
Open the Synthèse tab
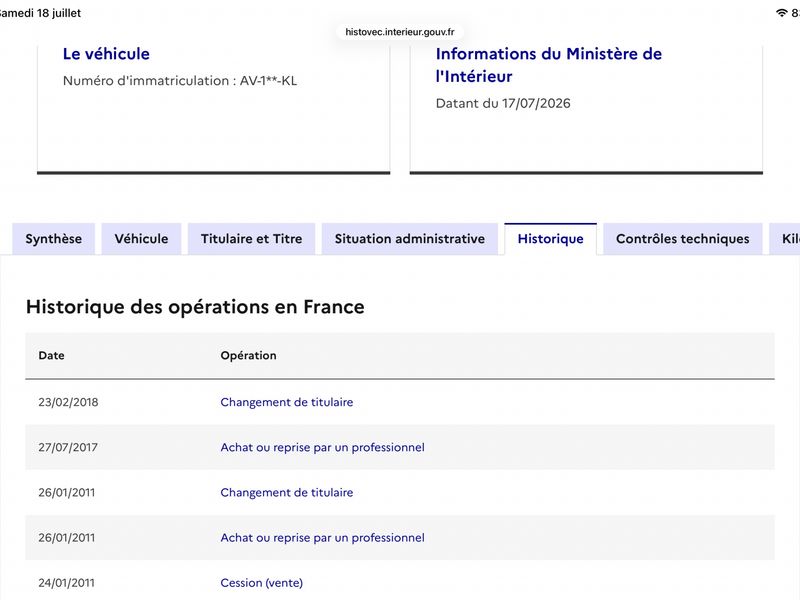tap(54, 239)
